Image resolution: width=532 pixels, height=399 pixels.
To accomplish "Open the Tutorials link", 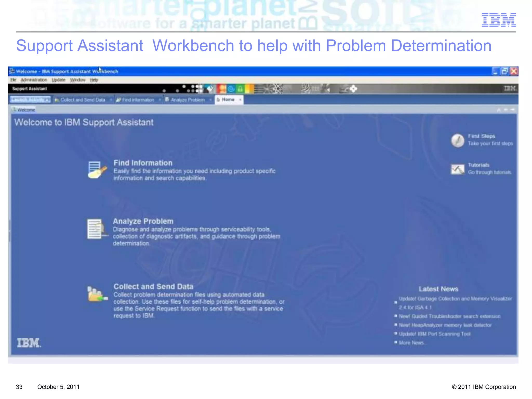I will pos(478,165).
